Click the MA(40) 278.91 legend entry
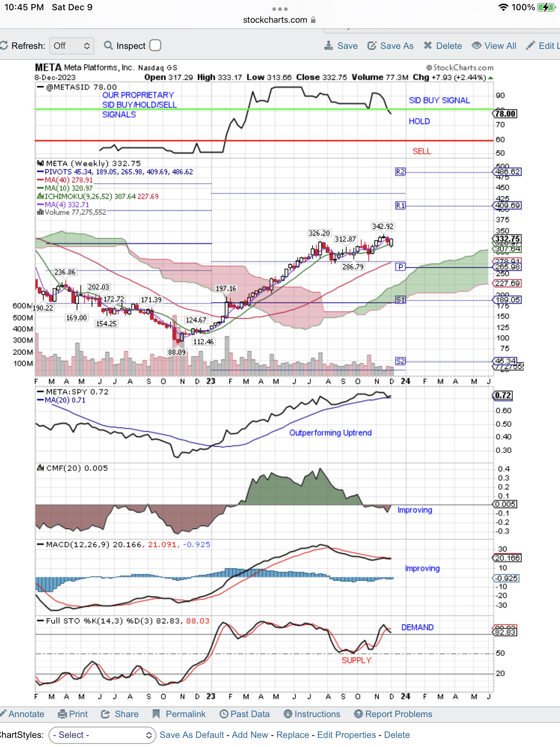Image resolution: width=560 pixels, height=747 pixels. point(65,180)
